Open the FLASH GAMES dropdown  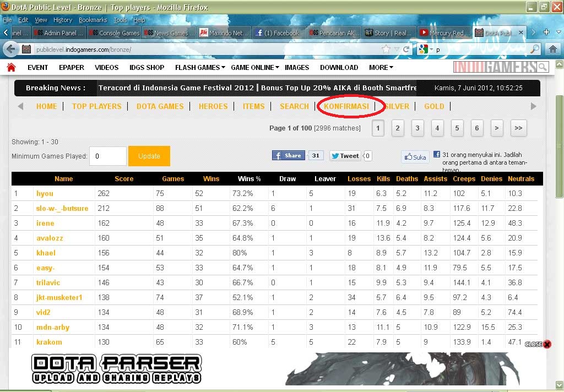click(x=199, y=67)
